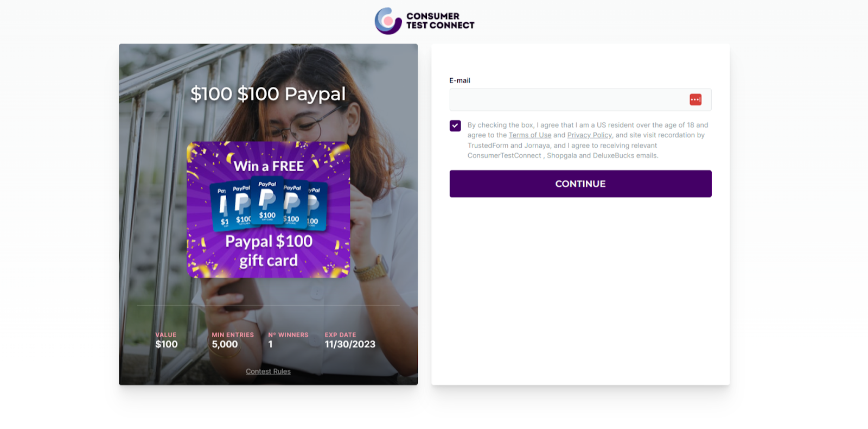Open the Privacy Policy link

click(590, 135)
